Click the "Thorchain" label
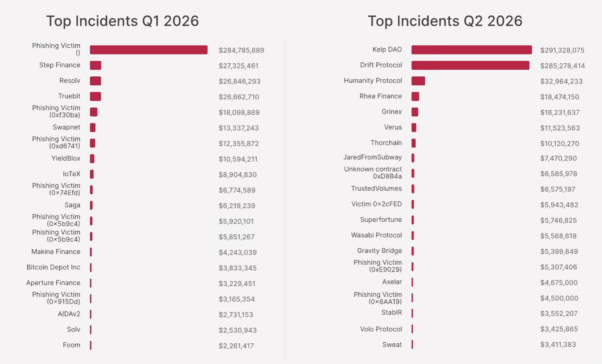The width and height of the screenshot is (602, 364). pos(386,143)
